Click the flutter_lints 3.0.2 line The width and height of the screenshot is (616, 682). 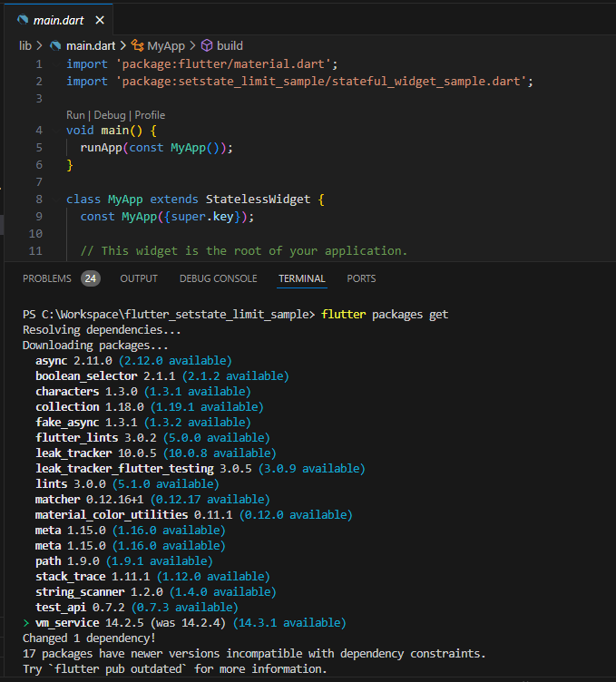[x=152, y=438]
